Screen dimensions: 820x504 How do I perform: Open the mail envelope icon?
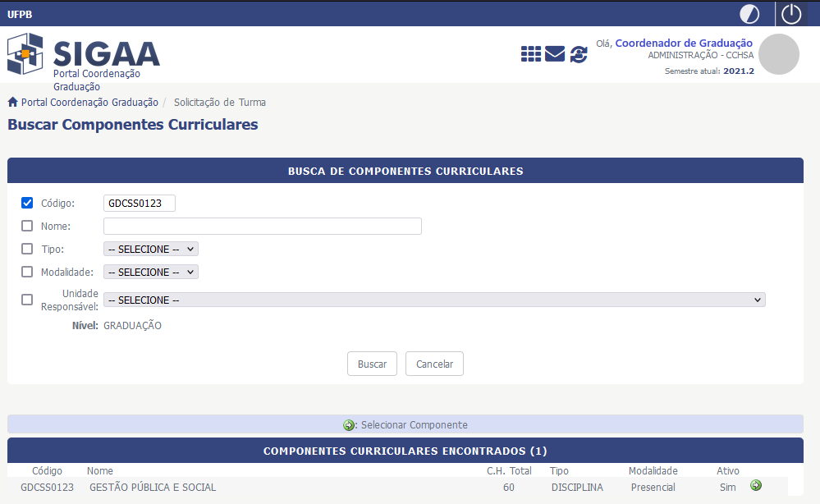click(555, 54)
